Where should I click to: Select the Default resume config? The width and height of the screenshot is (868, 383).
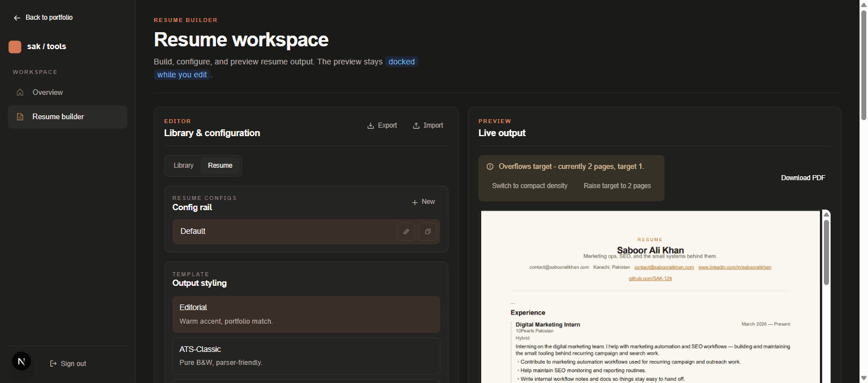coord(283,232)
